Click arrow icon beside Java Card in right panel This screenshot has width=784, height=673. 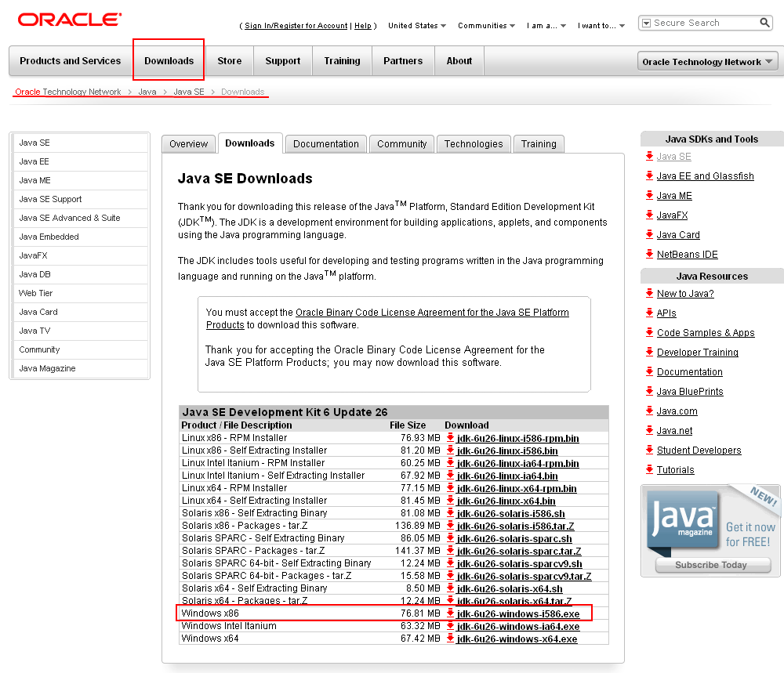pos(649,233)
